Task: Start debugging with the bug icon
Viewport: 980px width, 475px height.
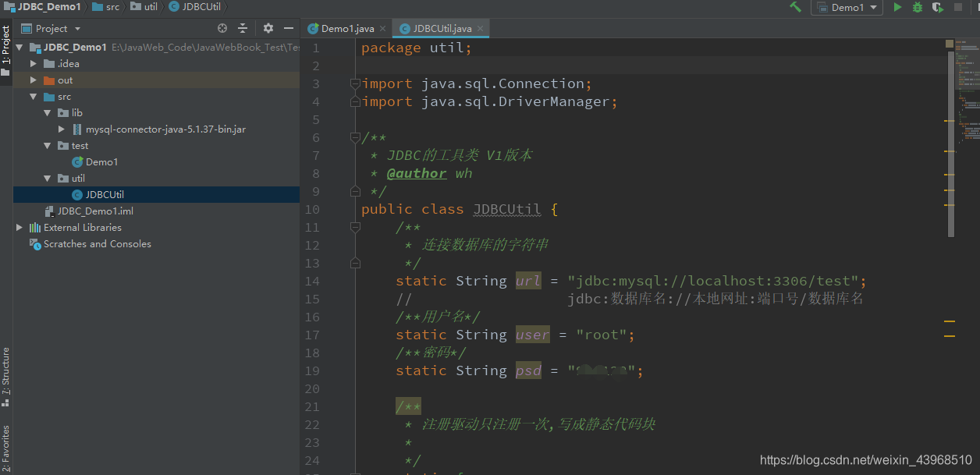Action: coord(918,7)
